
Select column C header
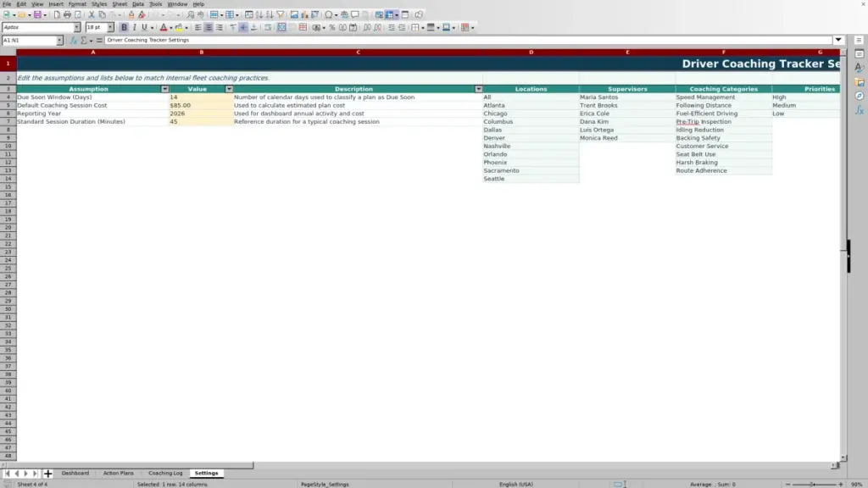coord(359,52)
